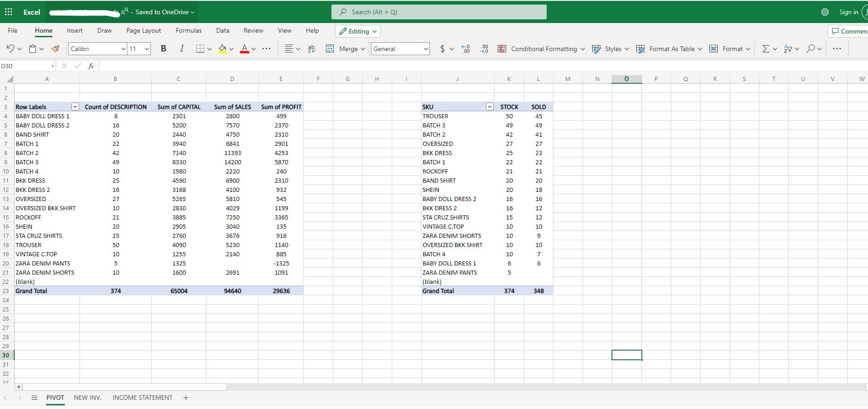Image resolution: width=868 pixels, height=409 pixels.
Task: Expand the General number format dropdown
Action: coord(426,49)
